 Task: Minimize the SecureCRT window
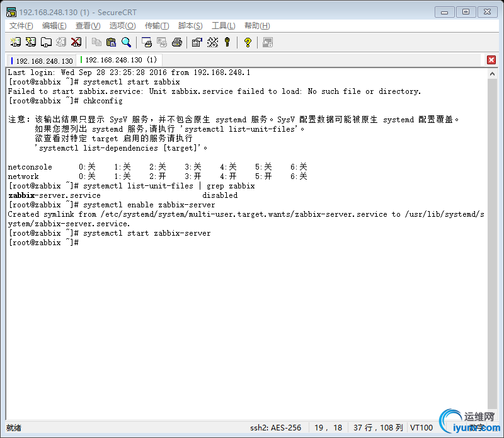445,12
